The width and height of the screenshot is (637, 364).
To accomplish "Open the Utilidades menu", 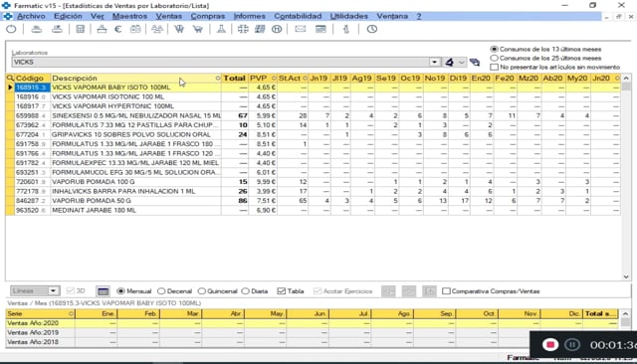I will (349, 16).
